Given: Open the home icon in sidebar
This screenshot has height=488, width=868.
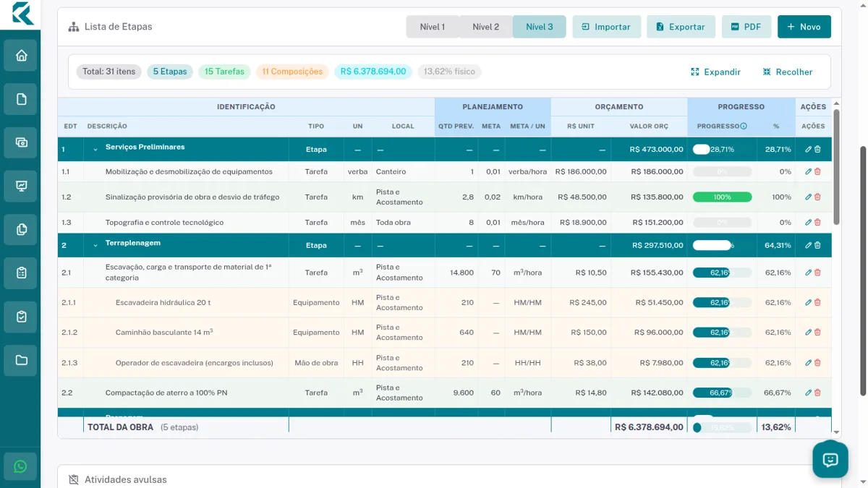Looking at the screenshot, I should point(21,56).
